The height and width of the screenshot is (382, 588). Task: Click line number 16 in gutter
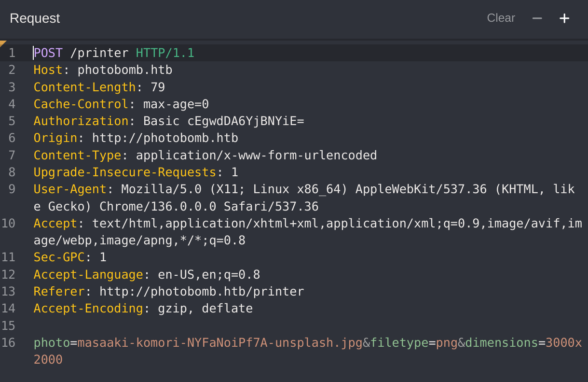[9, 343]
